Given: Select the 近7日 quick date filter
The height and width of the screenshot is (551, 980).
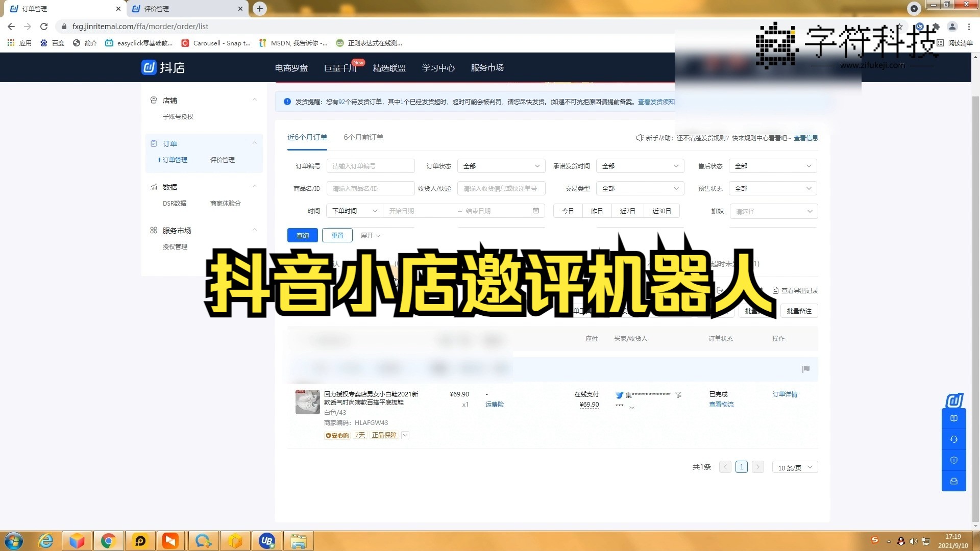Looking at the screenshot, I should click(x=627, y=211).
